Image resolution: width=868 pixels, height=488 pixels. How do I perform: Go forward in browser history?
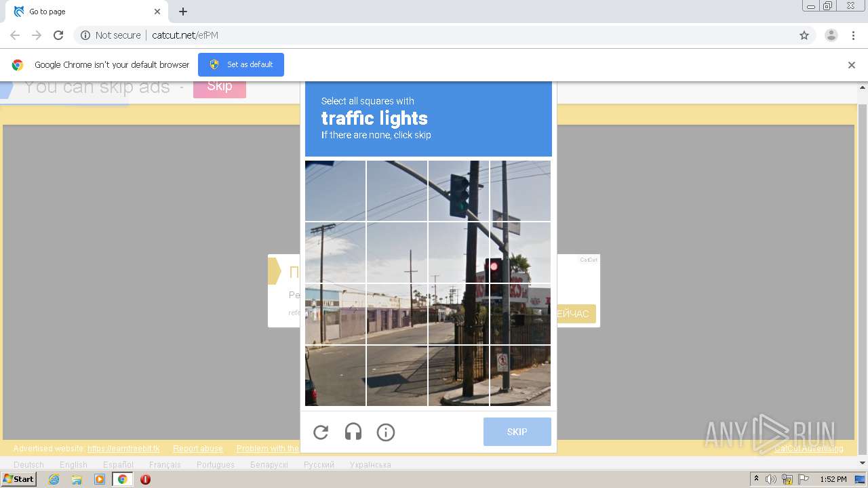tap(37, 35)
